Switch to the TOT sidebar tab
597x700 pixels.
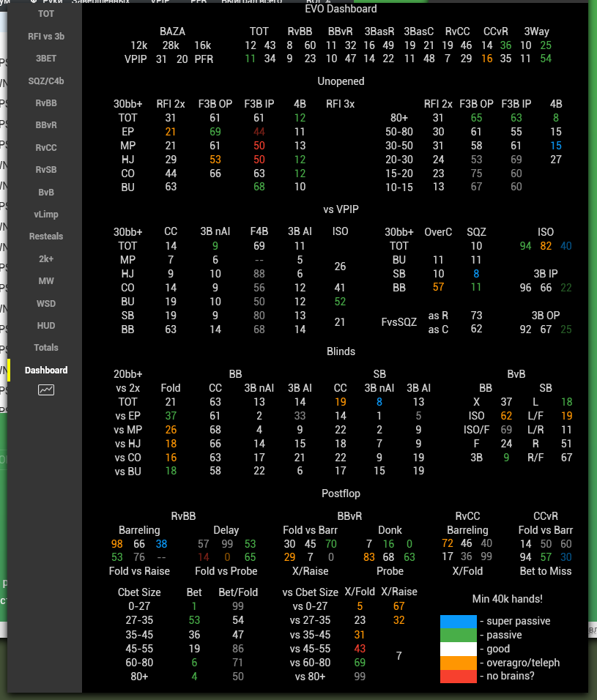coord(46,14)
